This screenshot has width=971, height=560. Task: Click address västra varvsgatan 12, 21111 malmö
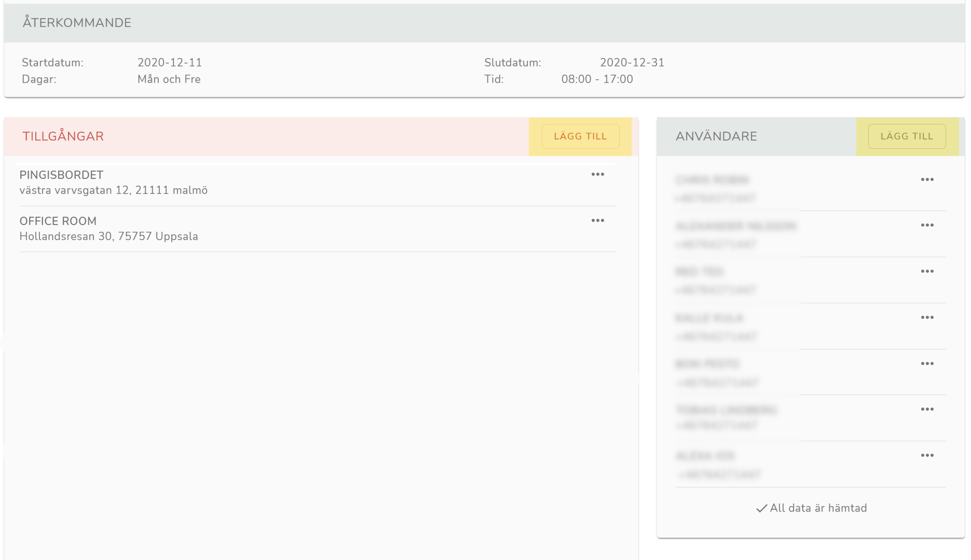114,190
